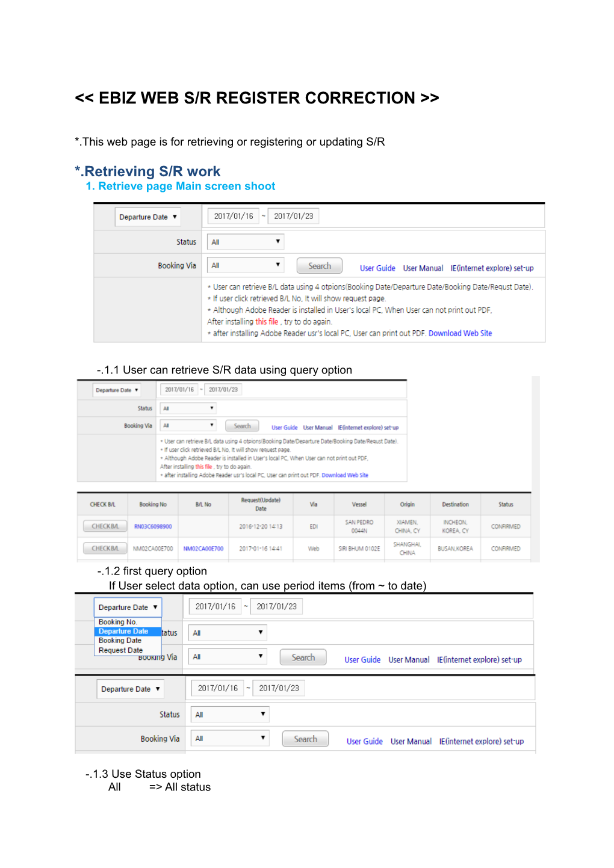Open the User Manual link
The image size is (614, 868).
423,268
